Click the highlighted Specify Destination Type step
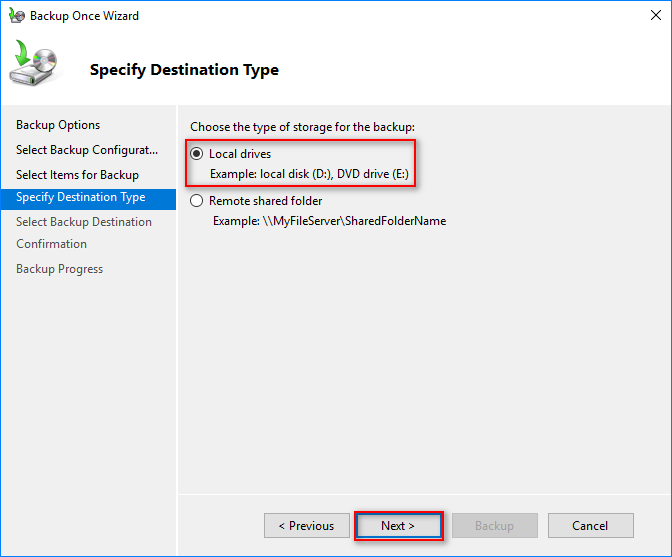Screen dimensions: 672x557 pyautogui.click(x=88, y=199)
